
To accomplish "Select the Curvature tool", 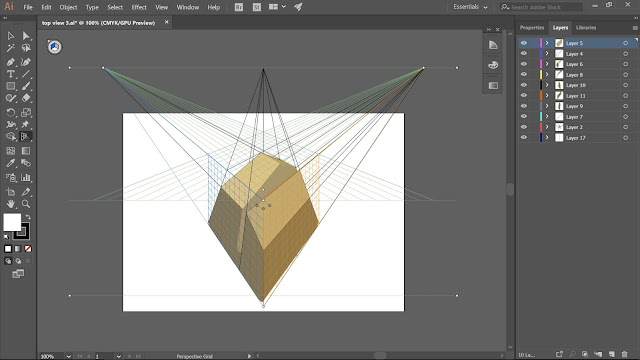I will (26, 62).
